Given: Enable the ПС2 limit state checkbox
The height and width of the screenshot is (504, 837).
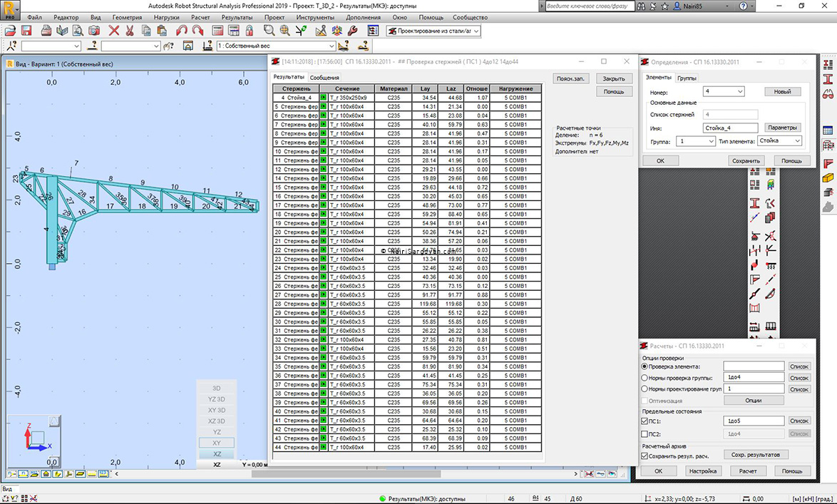Looking at the screenshot, I should (x=645, y=434).
